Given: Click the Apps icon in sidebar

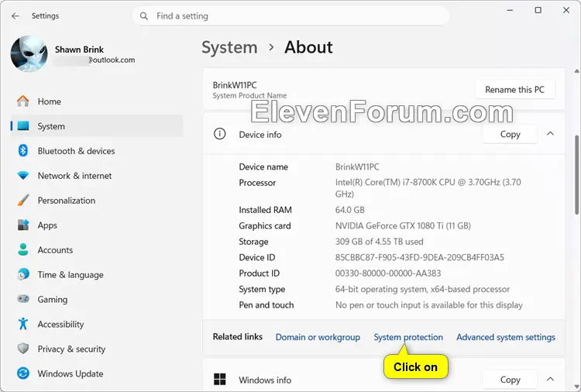Looking at the screenshot, I should click(x=23, y=225).
